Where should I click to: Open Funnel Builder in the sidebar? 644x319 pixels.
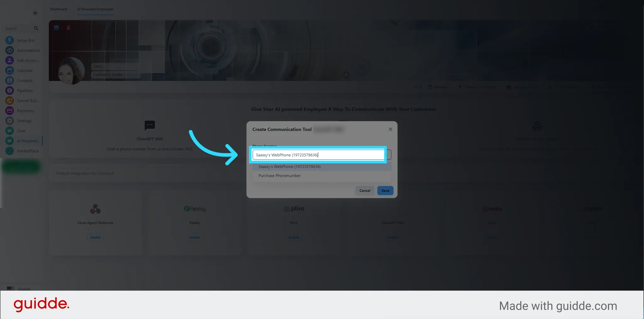pos(23,100)
